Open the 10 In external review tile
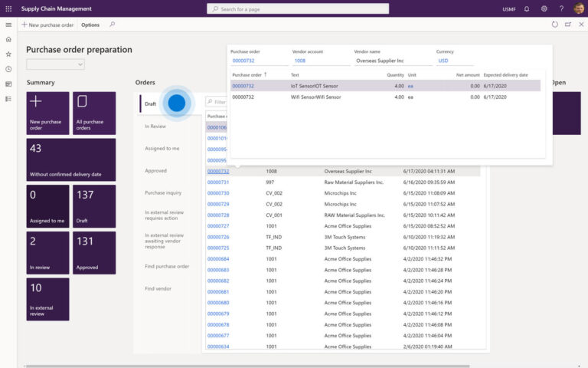Viewport: 588px width, 368px height. click(47, 299)
